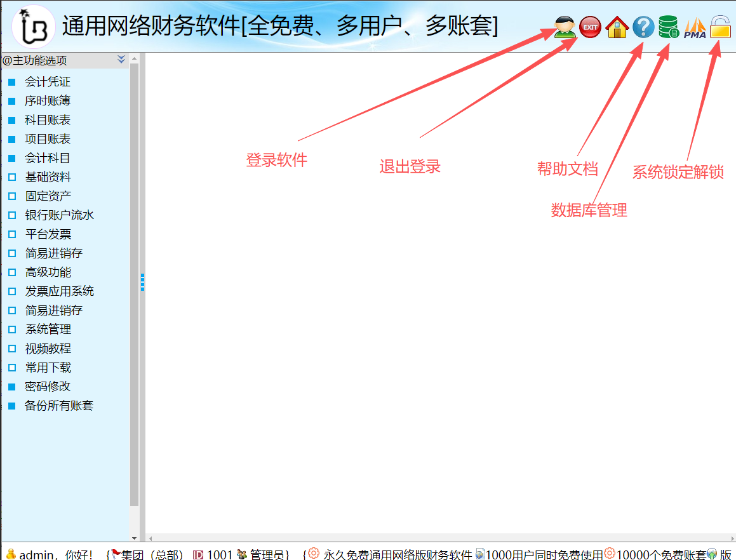The height and width of the screenshot is (560, 736).
Task: Click the user login icon
Action: [565, 27]
